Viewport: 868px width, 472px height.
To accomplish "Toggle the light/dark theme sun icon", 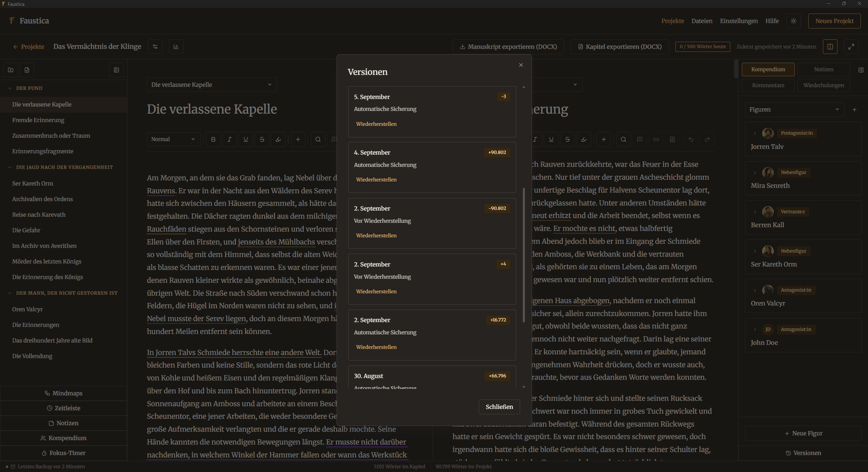I will [793, 21].
